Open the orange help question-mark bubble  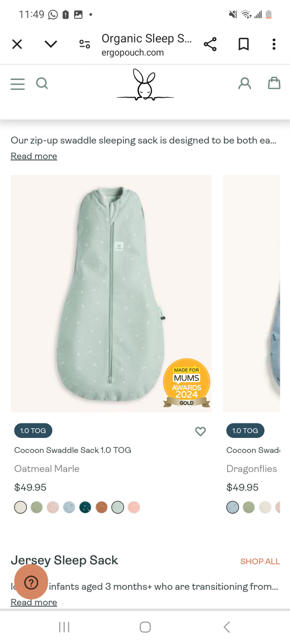pyautogui.click(x=31, y=582)
